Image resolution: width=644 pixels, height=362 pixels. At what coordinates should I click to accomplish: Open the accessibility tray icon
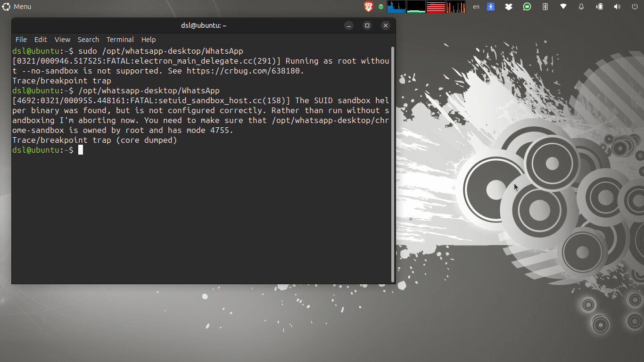click(x=491, y=7)
